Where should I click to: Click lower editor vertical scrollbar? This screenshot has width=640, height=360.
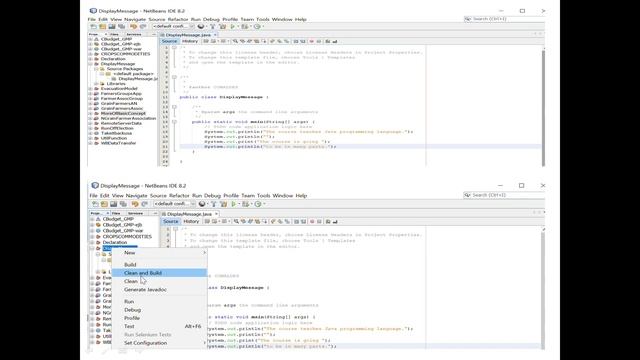[x=543, y=288]
